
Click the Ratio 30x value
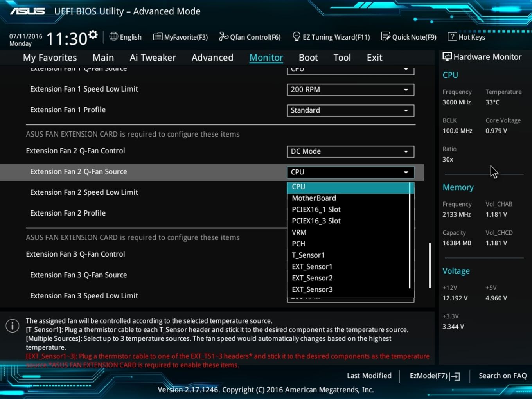tap(448, 159)
